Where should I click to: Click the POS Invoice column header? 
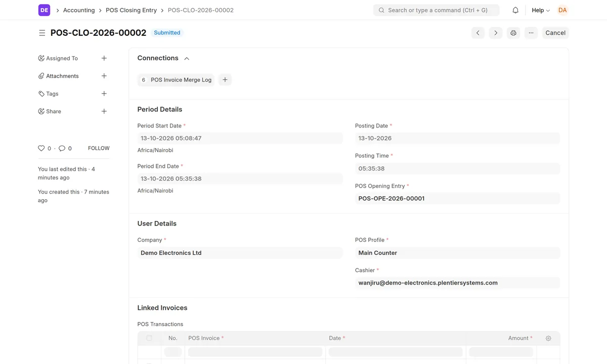tap(255, 338)
